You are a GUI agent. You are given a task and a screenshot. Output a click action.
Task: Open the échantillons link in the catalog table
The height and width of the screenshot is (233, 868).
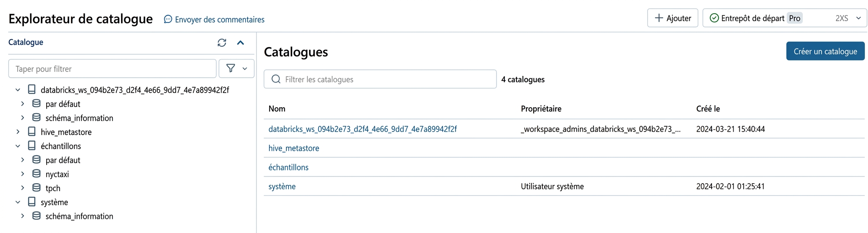tap(289, 167)
